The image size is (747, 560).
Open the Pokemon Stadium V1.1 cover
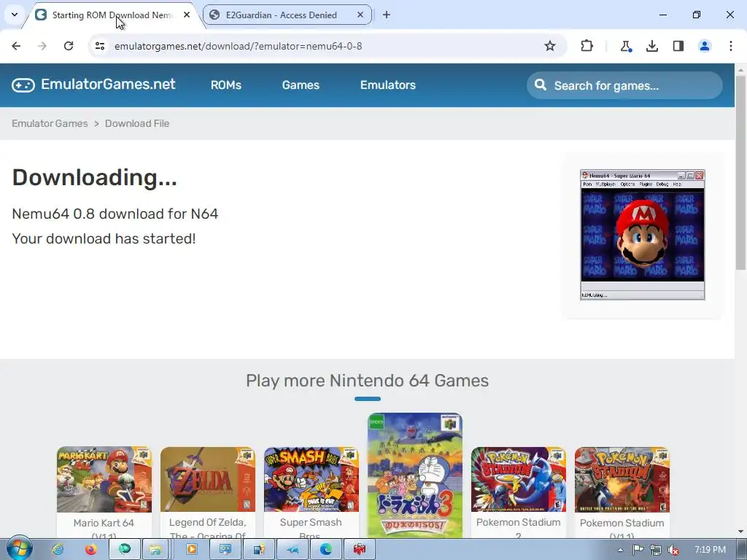[x=622, y=480]
